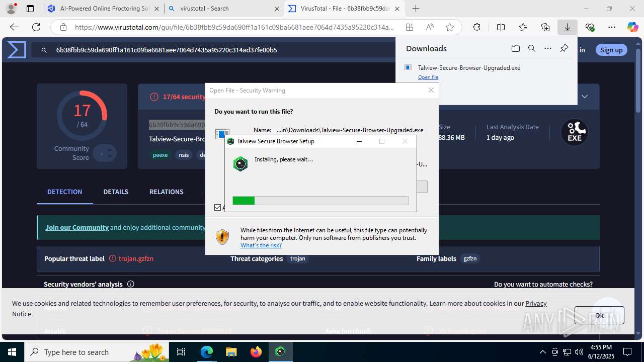Viewport: 644px width, 362px height.
Task: Open more options in Downloads panel
Action: point(548,48)
